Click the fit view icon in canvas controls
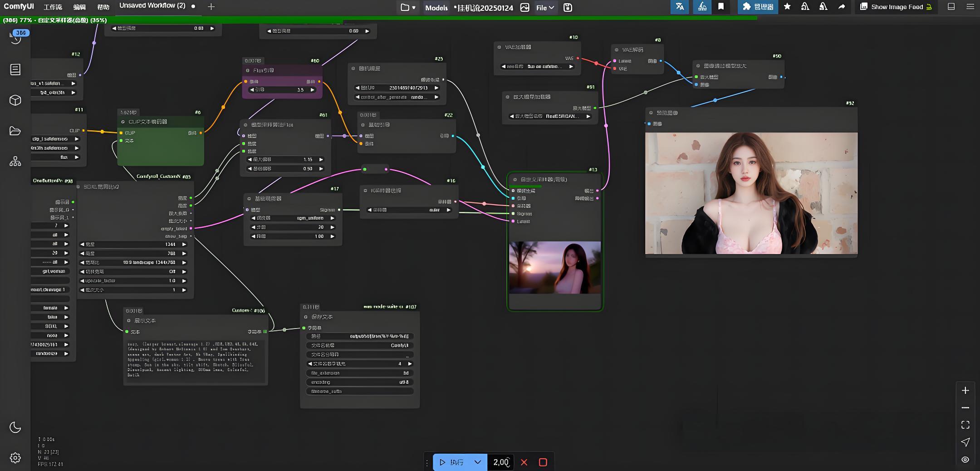The image size is (980, 471). tap(965, 425)
